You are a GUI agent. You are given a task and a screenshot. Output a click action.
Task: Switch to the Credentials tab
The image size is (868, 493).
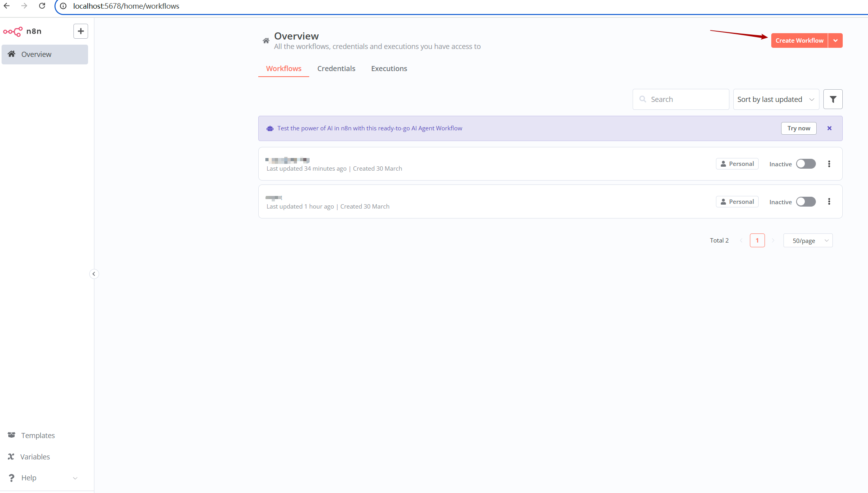336,68
